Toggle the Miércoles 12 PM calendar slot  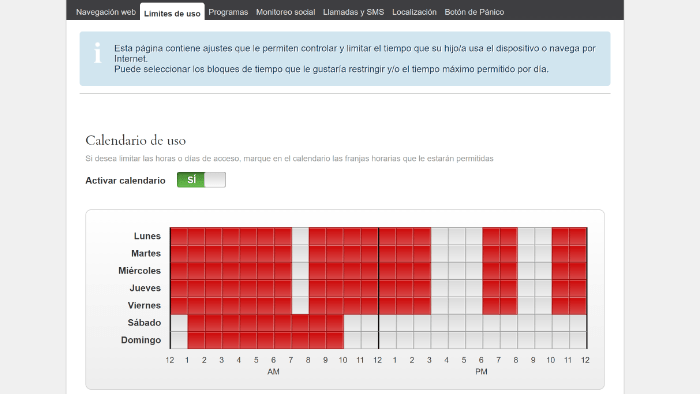(387, 271)
